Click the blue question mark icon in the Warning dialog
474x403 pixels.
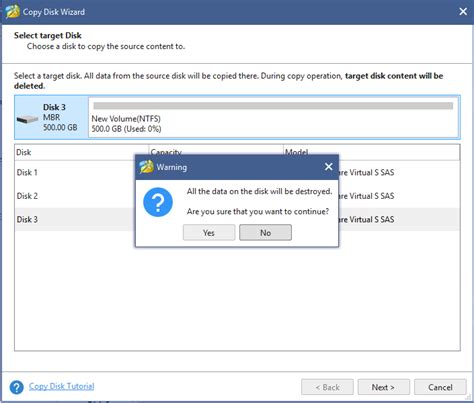pos(158,202)
